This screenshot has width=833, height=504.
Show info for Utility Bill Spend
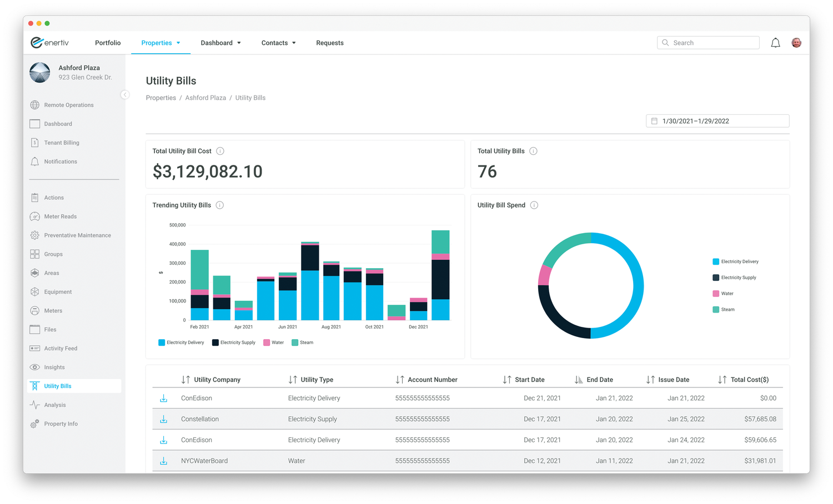pos(534,205)
